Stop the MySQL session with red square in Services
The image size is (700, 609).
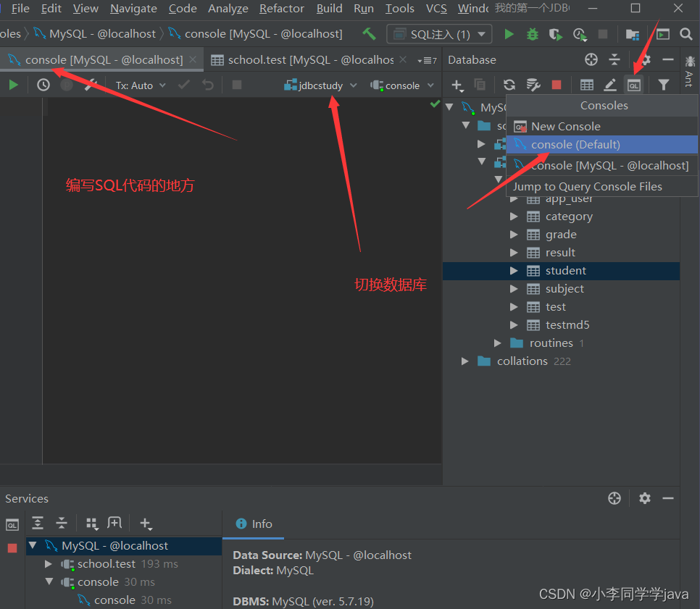pyautogui.click(x=12, y=548)
